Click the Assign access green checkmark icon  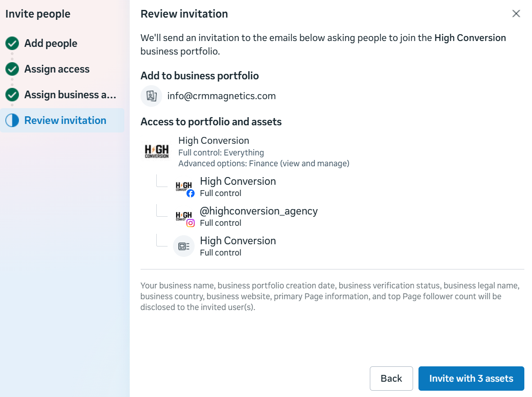pyautogui.click(x=12, y=69)
